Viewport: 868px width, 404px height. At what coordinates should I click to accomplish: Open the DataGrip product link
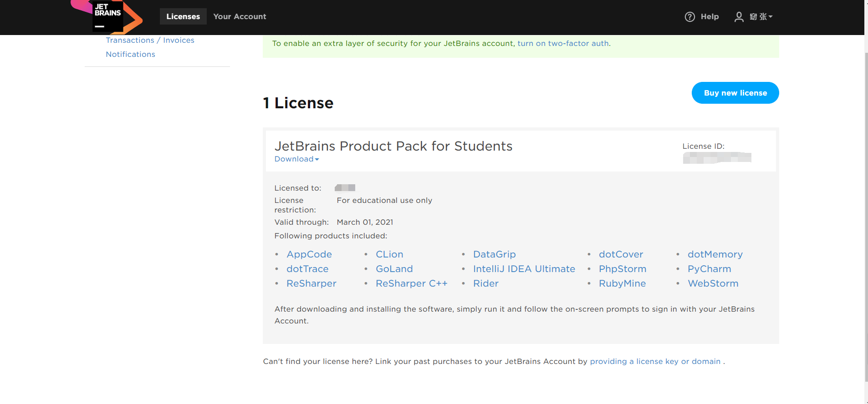pos(494,254)
